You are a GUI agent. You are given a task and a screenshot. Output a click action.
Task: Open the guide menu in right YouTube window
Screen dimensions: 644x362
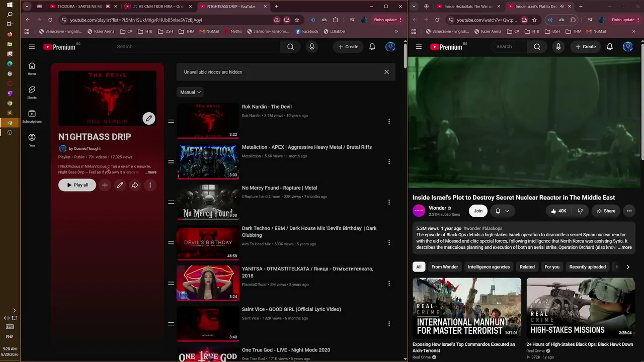419,47
